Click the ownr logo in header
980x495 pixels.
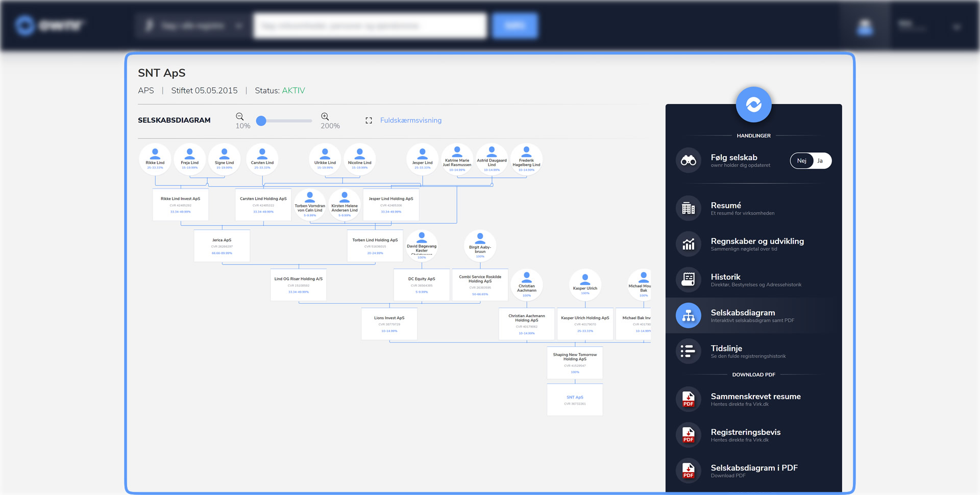pyautogui.click(x=50, y=25)
